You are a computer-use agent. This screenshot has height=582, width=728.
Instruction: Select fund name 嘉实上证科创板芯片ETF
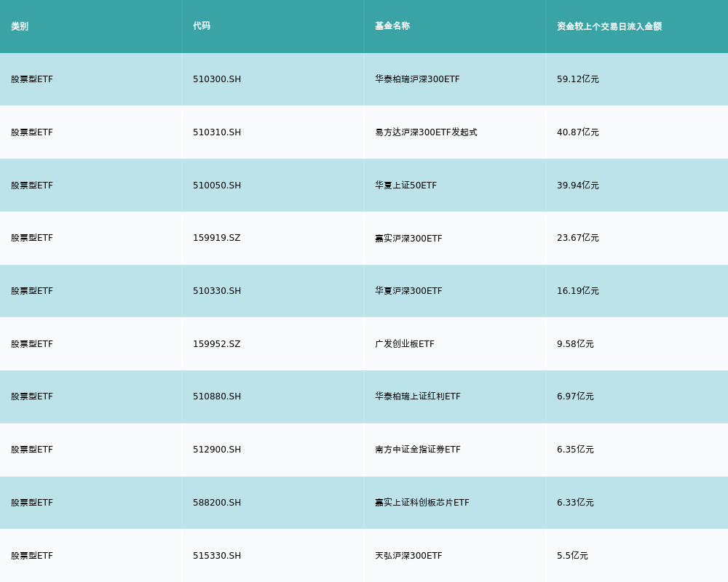tap(422, 503)
